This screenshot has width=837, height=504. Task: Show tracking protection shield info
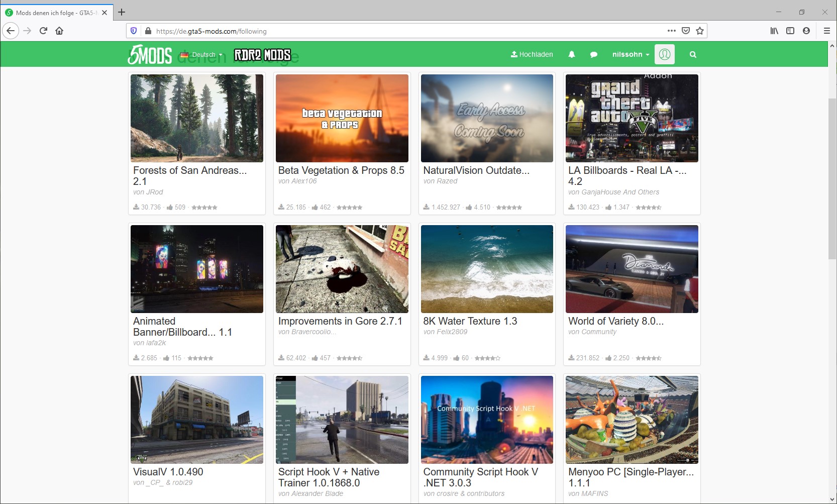point(134,31)
